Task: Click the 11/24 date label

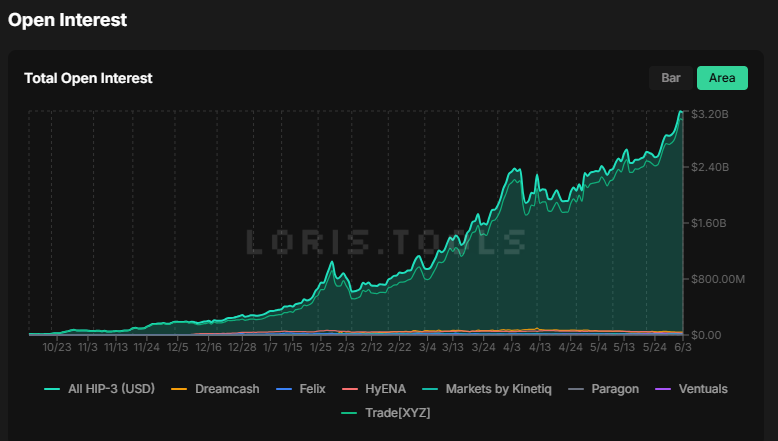Action: coord(146,347)
